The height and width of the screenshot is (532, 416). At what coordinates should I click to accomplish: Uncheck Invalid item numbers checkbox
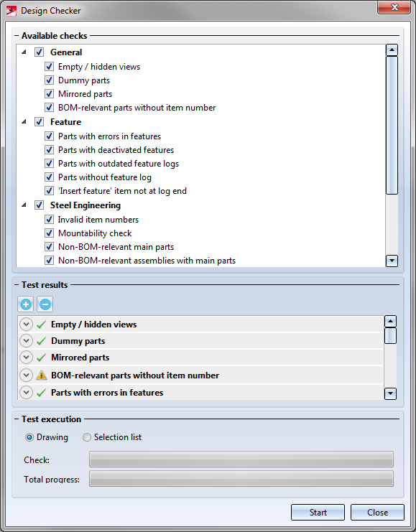50,220
